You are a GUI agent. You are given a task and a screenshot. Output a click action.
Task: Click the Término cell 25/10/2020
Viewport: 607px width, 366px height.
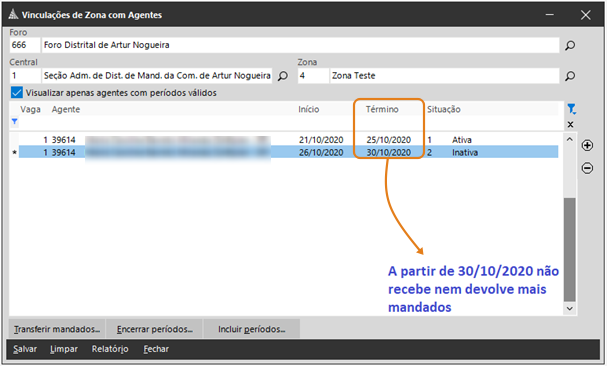click(389, 140)
